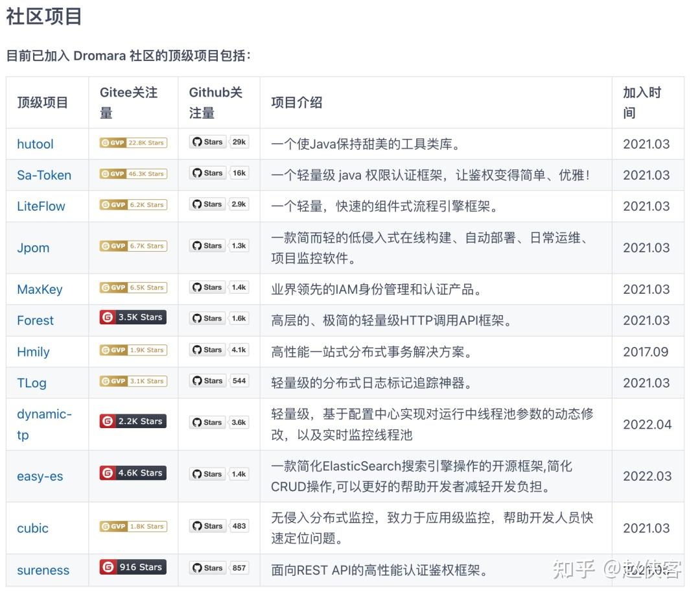
Task: Click hutool's Gitee GVP 22.8K Stars badge
Action: tap(132, 143)
